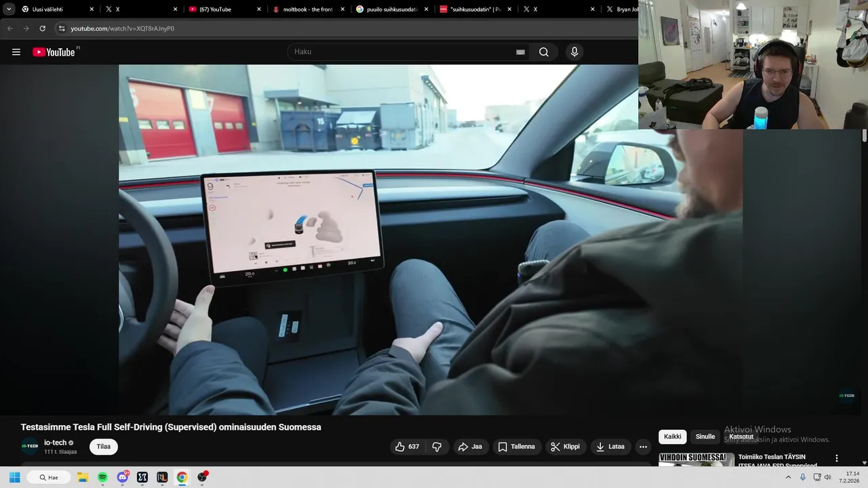The height and width of the screenshot is (488, 868).
Task: Share video with the Jaa button
Action: pyautogui.click(x=471, y=447)
